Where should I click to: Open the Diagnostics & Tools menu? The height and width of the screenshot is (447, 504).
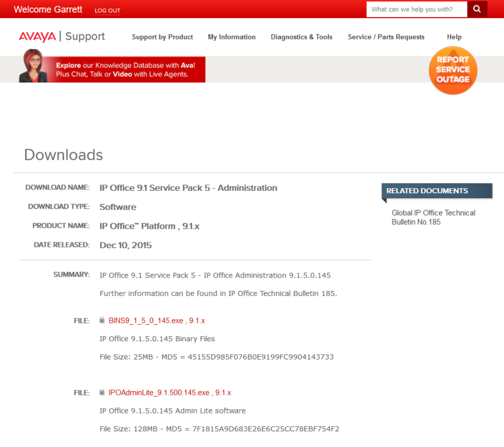(302, 37)
